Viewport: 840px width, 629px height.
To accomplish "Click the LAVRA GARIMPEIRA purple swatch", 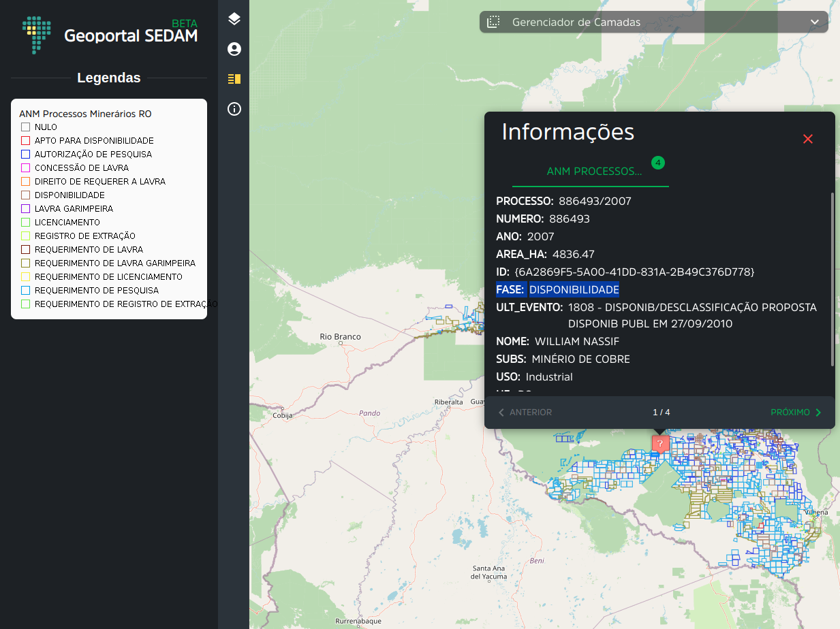I will point(25,209).
